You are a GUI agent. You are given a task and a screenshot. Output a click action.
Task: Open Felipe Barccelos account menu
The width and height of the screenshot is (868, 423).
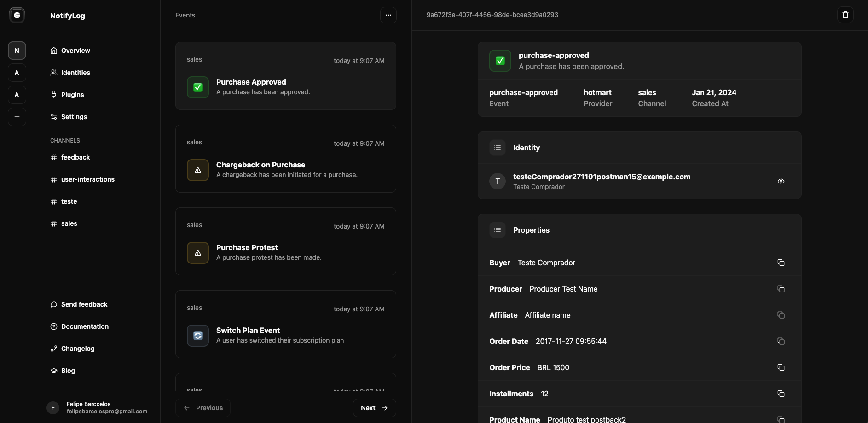tap(98, 407)
